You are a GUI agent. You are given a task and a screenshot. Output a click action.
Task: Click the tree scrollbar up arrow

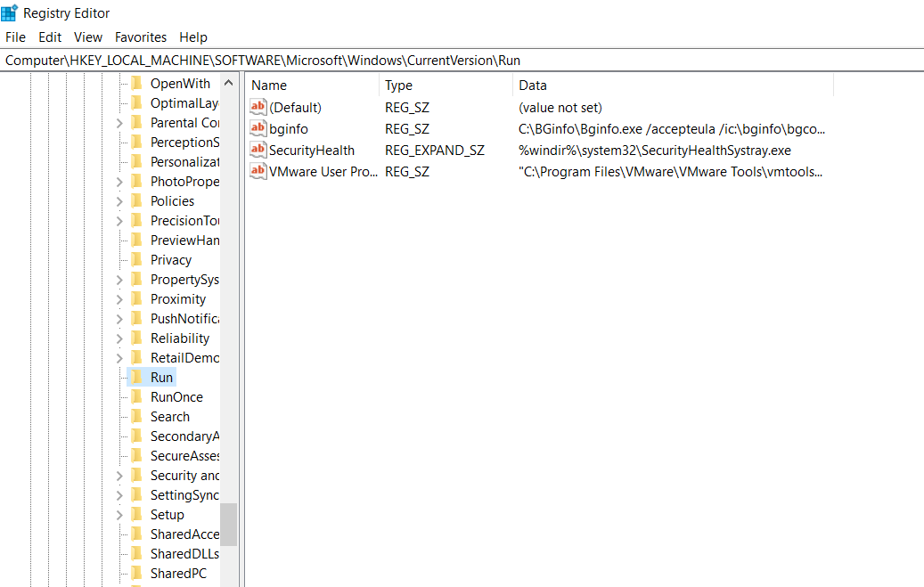(x=229, y=83)
